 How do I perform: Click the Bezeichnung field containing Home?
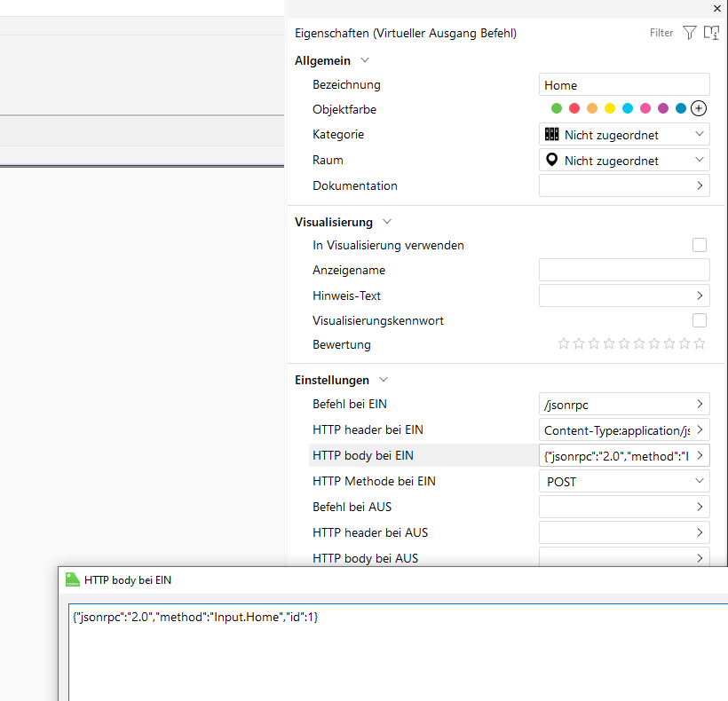[624, 85]
